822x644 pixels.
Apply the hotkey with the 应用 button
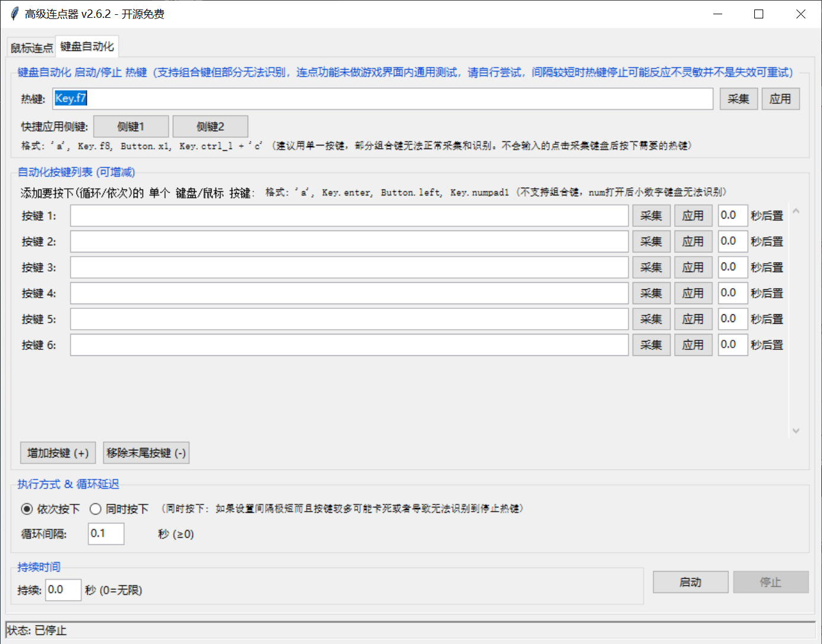[780, 99]
